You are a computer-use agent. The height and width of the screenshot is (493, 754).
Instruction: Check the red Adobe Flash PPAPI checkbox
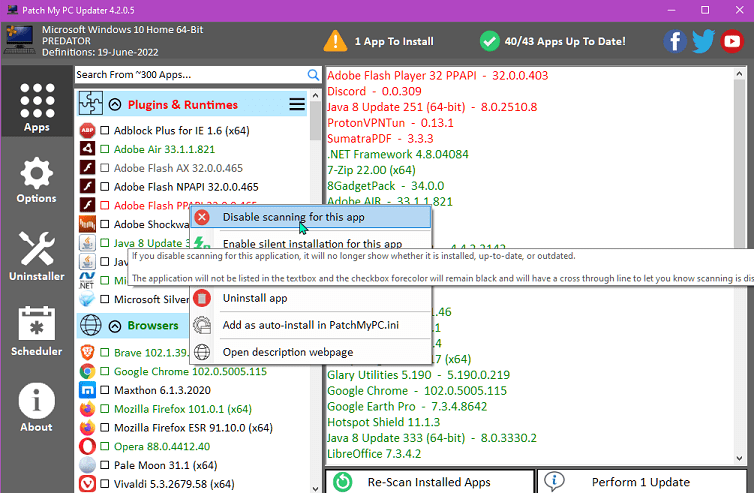tap(104, 205)
